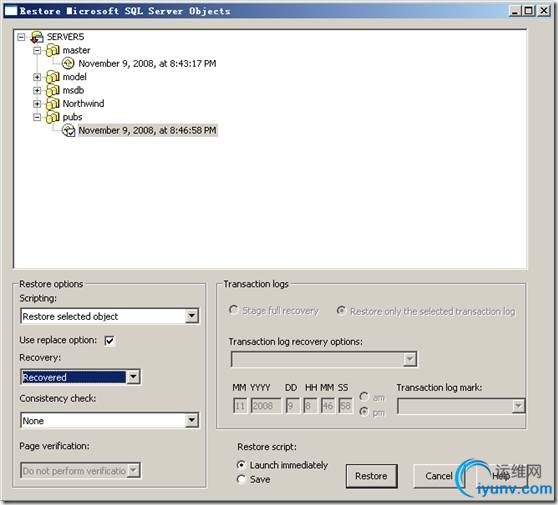This screenshot has width=558, height=505.
Task: Click the model database folder icon
Action: click(x=53, y=77)
